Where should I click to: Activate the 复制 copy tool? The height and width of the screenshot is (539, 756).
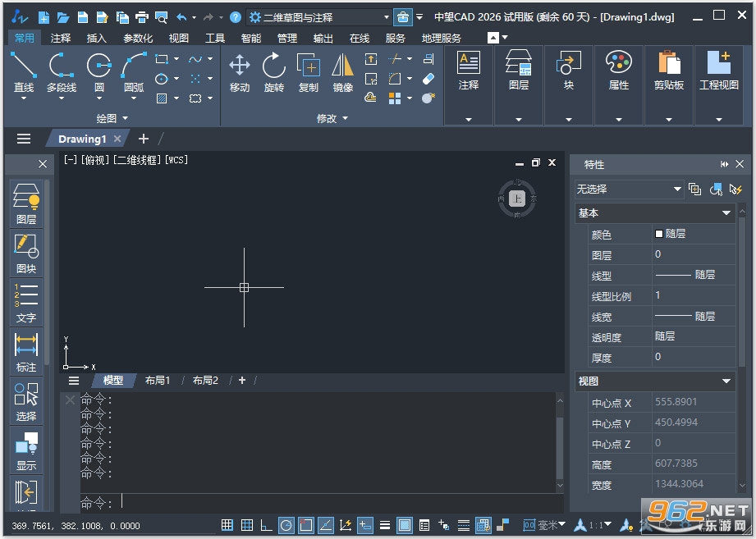tap(309, 72)
